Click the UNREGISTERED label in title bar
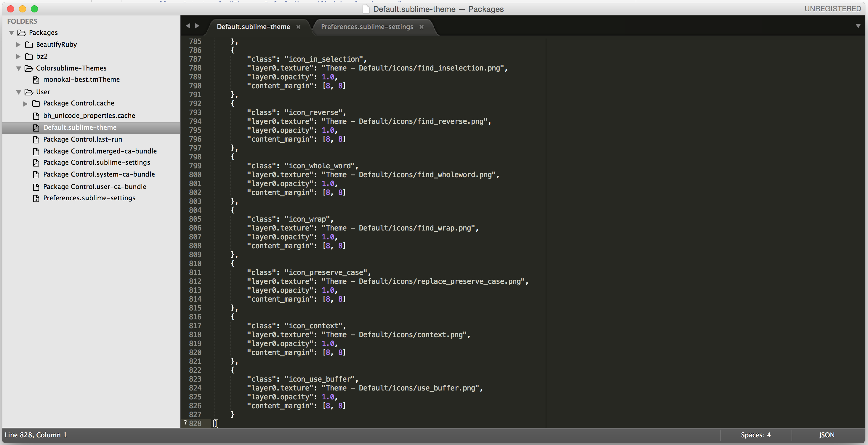 pyautogui.click(x=833, y=9)
